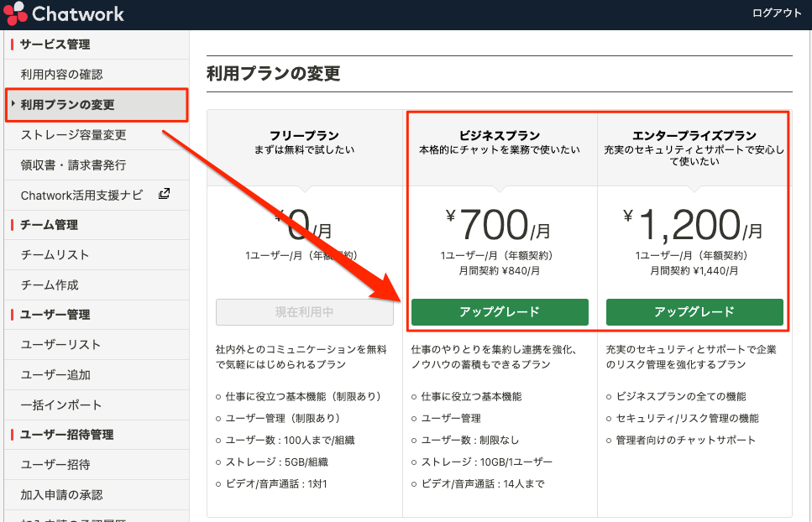Select チーム作成 menu item
The image size is (812, 522).
(97, 285)
